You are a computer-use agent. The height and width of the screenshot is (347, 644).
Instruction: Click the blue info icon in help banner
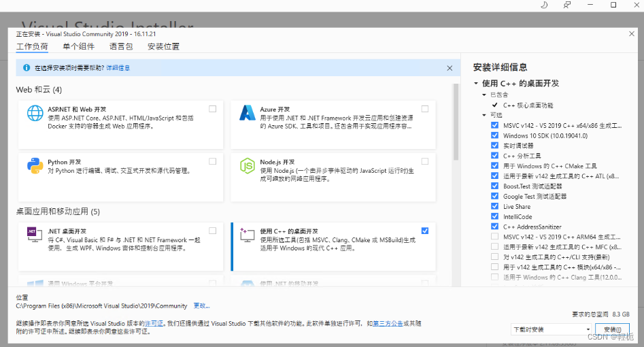point(27,67)
